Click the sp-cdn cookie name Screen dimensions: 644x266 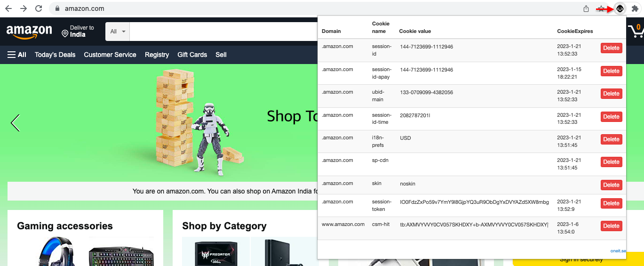click(x=380, y=161)
